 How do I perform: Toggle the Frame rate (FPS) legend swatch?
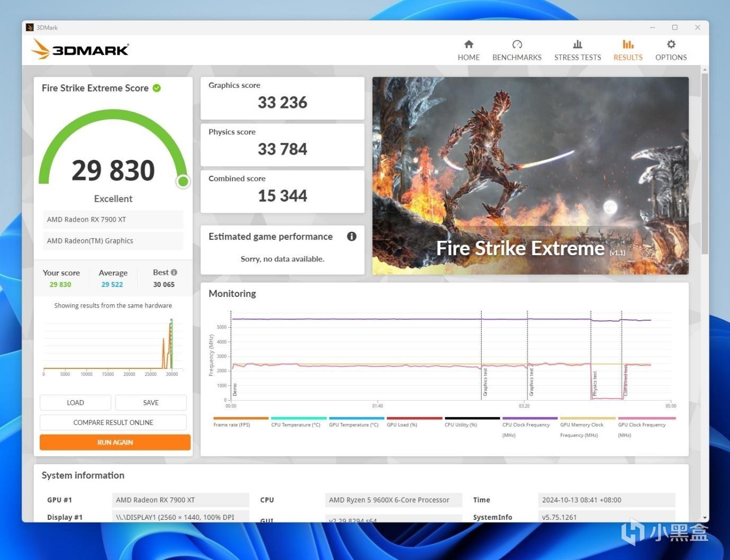[x=241, y=418]
